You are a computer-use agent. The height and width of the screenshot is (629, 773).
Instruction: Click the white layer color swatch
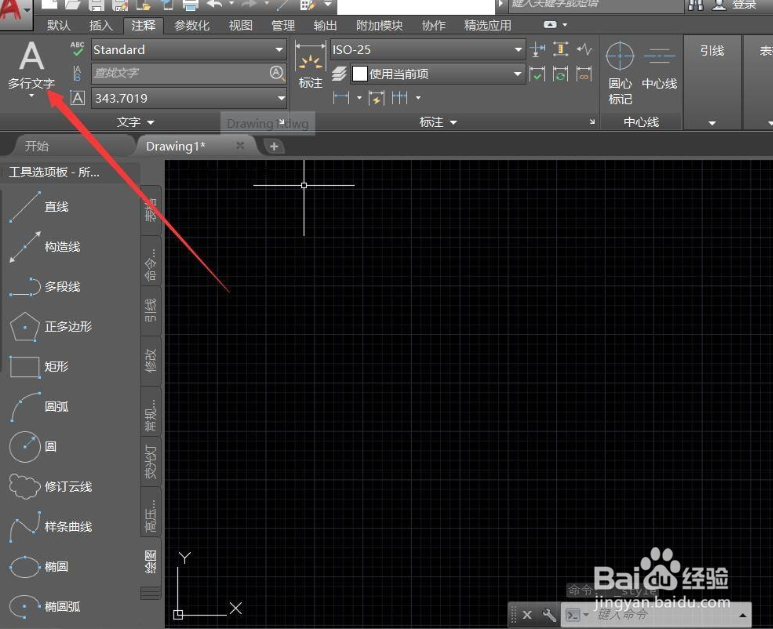point(360,74)
